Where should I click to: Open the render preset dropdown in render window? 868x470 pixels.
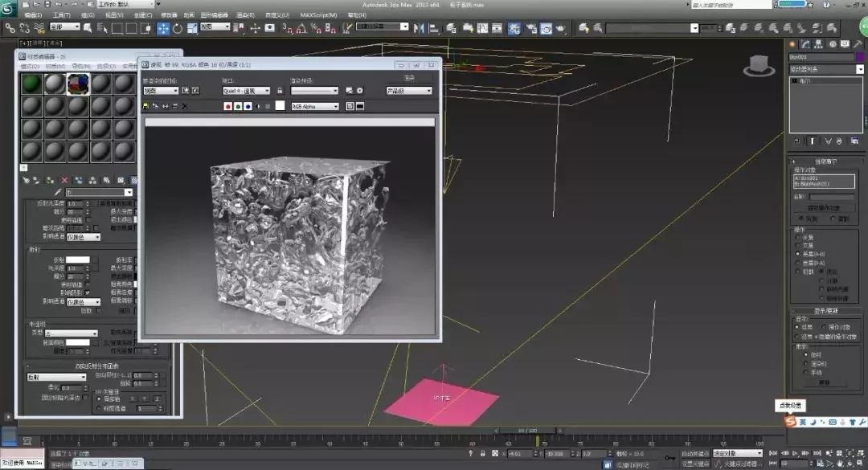[x=314, y=91]
